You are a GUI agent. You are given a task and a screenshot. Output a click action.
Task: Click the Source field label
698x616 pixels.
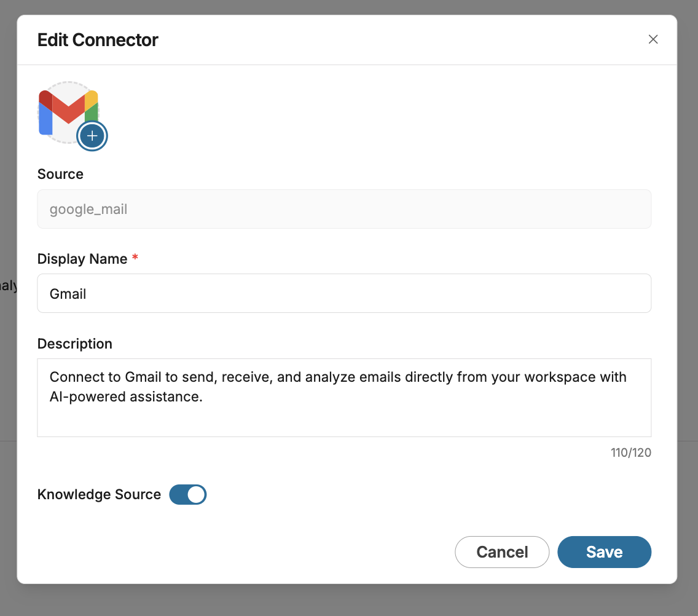[x=60, y=174]
